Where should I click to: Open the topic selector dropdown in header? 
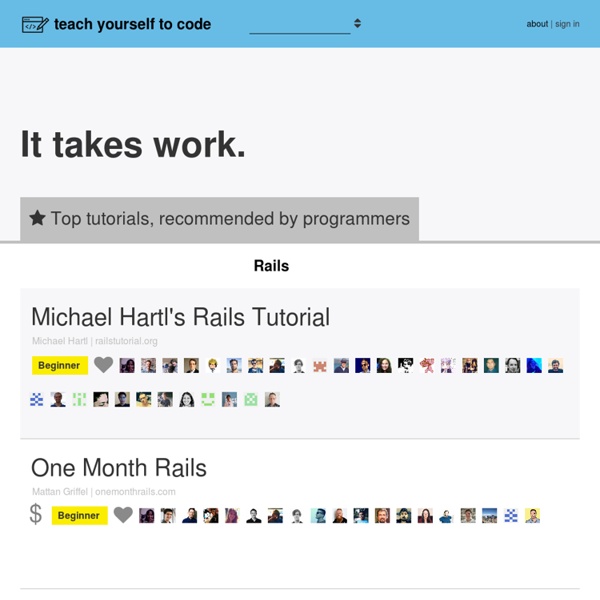(x=305, y=24)
